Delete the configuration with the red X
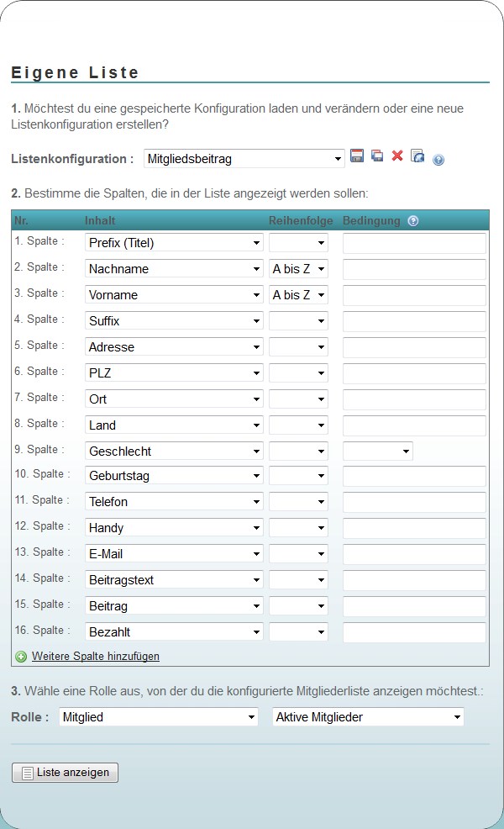 [x=397, y=156]
